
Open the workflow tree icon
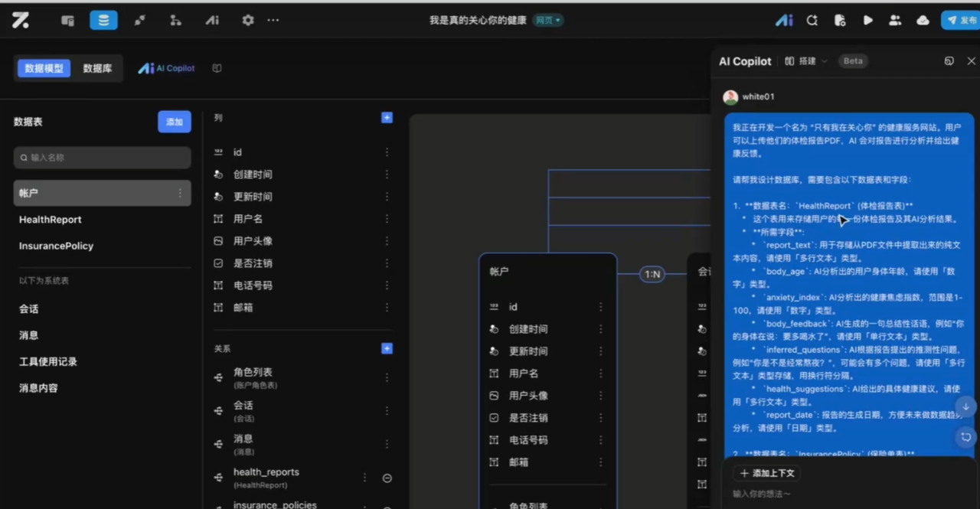pyautogui.click(x=175, y=21)
